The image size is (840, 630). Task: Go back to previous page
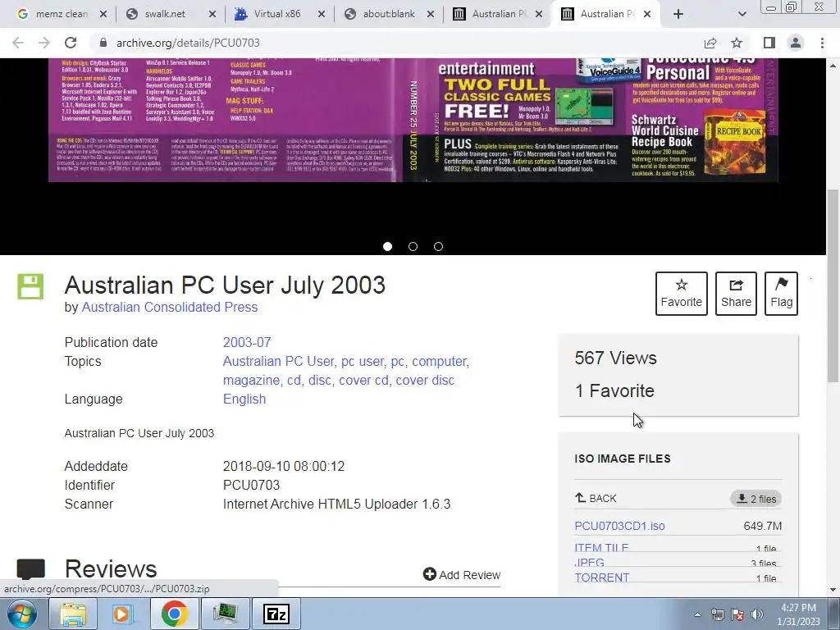pyautogui.click(x=18, y=43)
